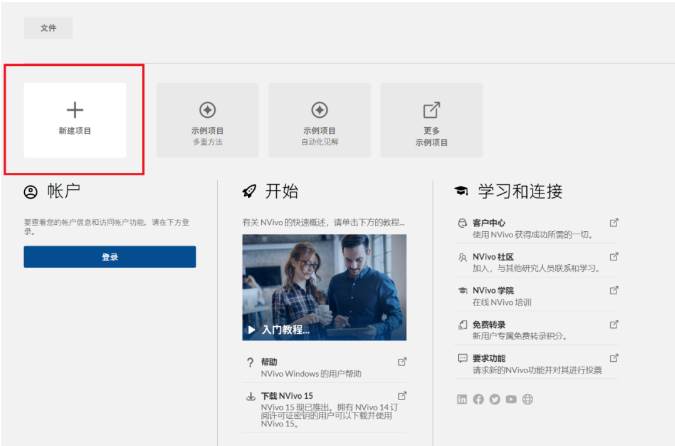Open 帮助 NVivo Windows user help link
The width and height of the screenshot is (675, 446).
(x=324, y=367)
